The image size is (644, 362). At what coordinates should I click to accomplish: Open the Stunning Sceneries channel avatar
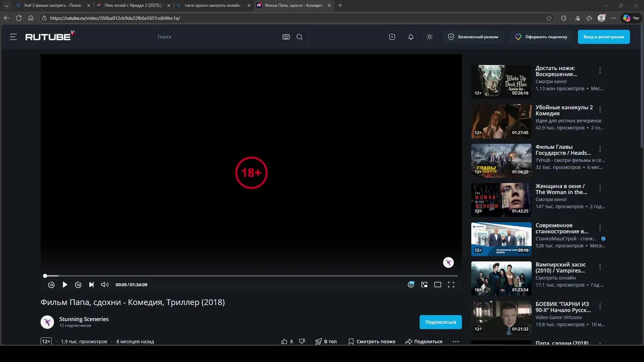tap(47, 322)
